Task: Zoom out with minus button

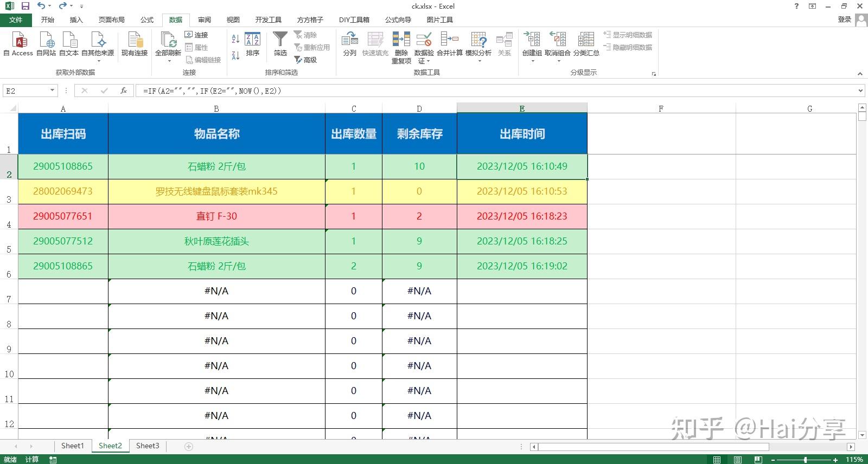Action: tap(773, 460)
